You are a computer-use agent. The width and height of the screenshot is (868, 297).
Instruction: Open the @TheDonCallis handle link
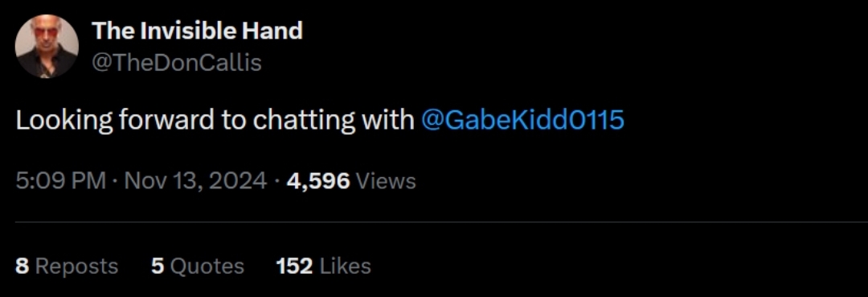click(176, 63)
